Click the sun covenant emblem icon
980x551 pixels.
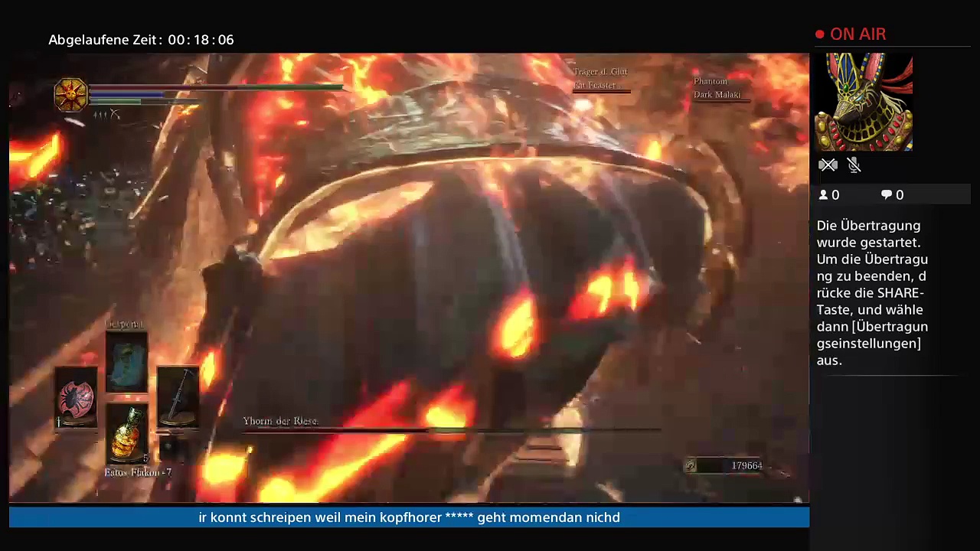70,94
